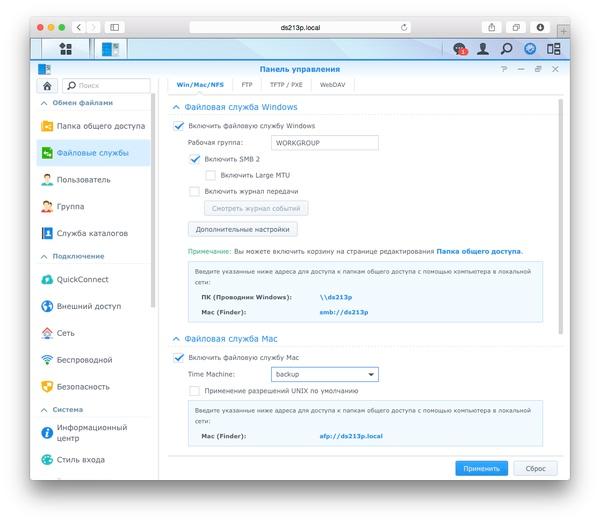Open Папка общего доступа link in note

pos(479,251)
